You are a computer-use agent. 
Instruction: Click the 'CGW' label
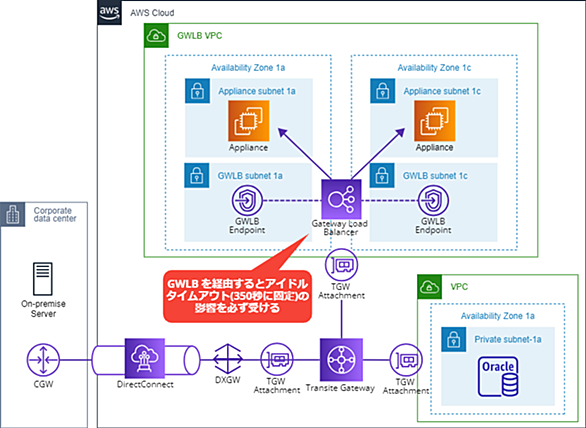(43, 384)
